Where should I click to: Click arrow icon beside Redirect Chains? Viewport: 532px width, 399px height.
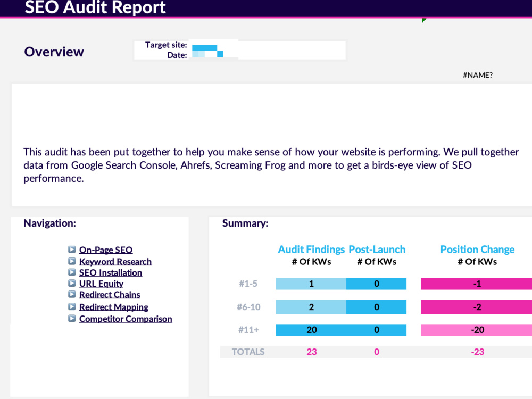pos(72,294)
